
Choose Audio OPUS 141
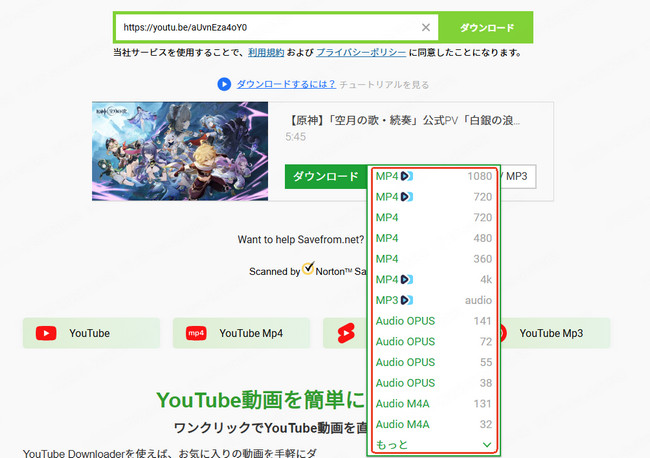[x=434, y=321]
